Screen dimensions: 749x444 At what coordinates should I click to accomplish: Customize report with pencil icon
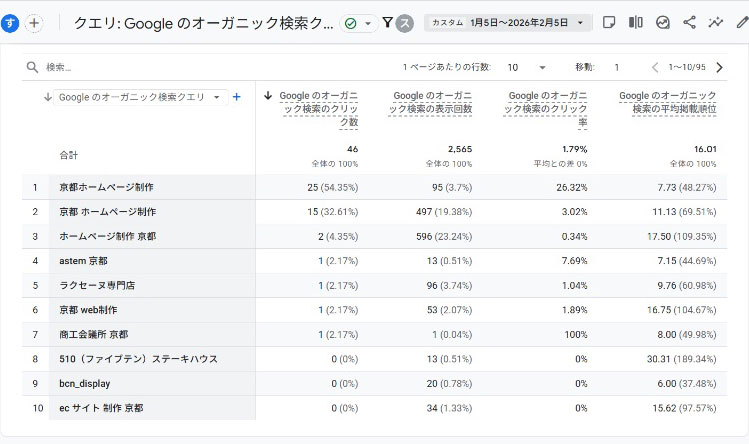point(742,22)
